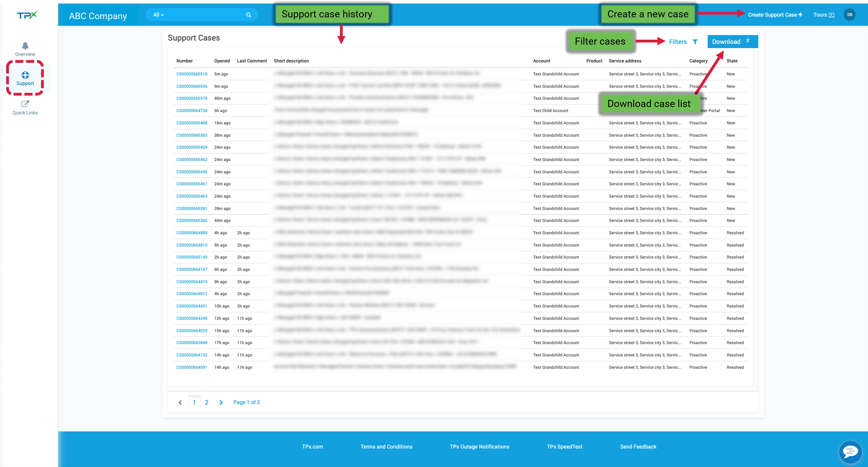The height and width of the screenshot is (467, 868).
Task: Sort by Account column header
Action: click(542, 61)
